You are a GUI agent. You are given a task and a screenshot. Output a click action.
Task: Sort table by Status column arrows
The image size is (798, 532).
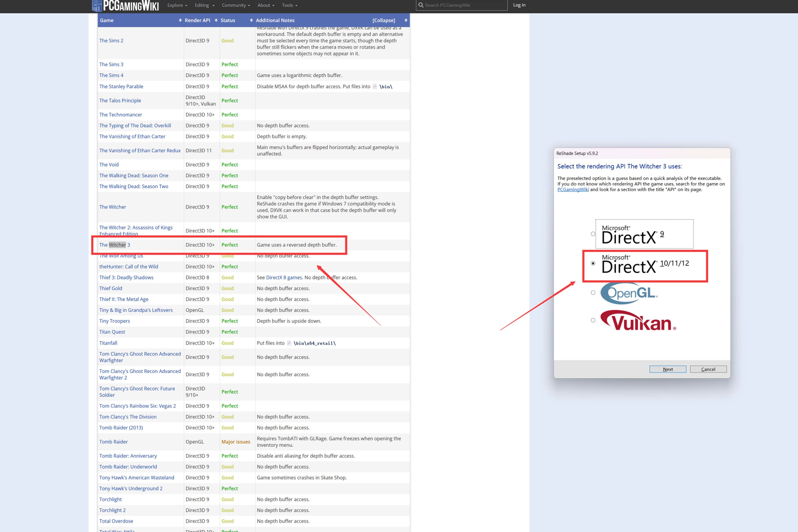[251, 20]
